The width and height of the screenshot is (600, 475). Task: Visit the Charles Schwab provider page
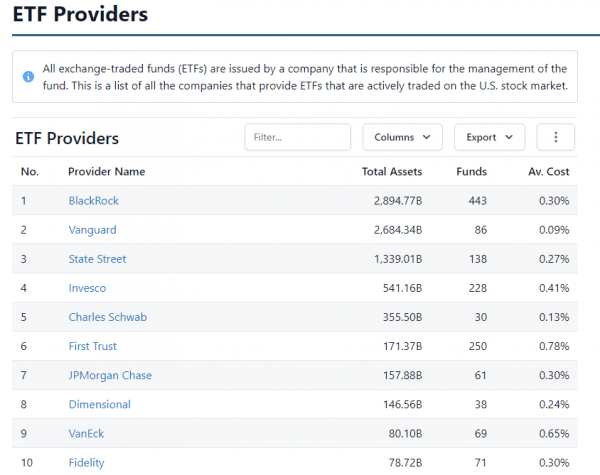107,317
